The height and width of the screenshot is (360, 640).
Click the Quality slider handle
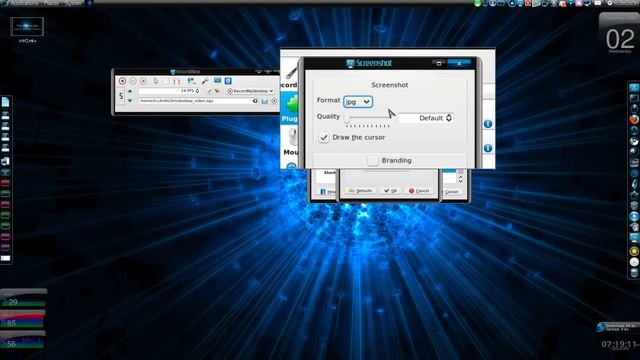tap(347, 118)
